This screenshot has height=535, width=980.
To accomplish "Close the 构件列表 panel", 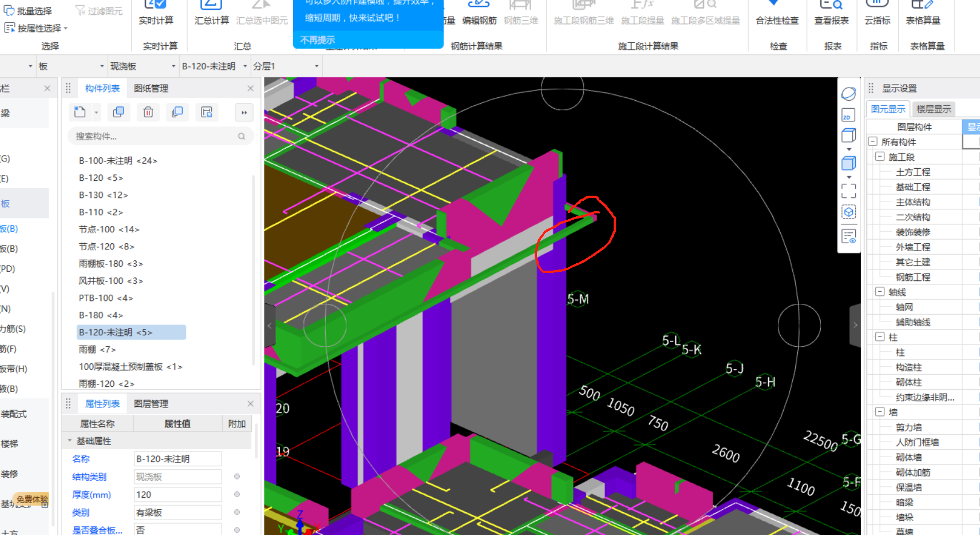I will (x=250, y=88).
